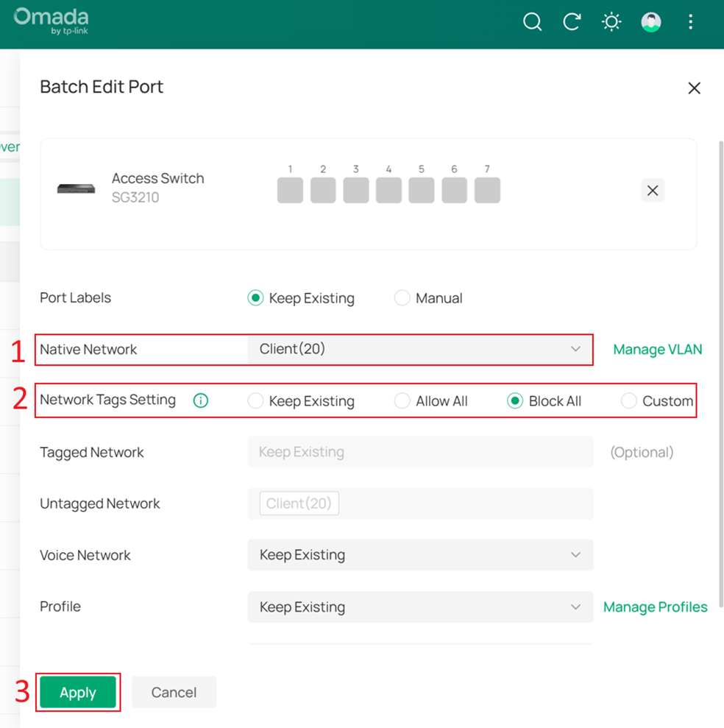Open the Profile dropdown
The image size is (724, 728).
coord(419,607)
